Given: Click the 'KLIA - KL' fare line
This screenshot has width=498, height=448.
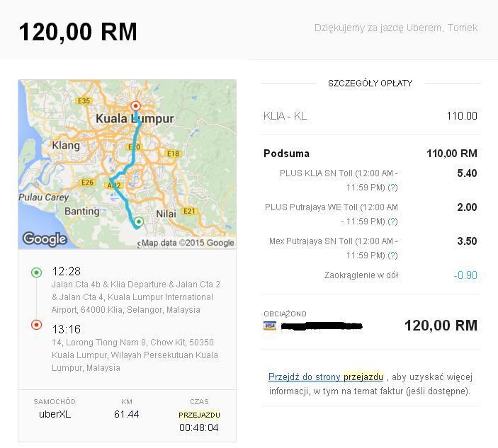Looking at the screenshot, I should (x=285, y=116).
